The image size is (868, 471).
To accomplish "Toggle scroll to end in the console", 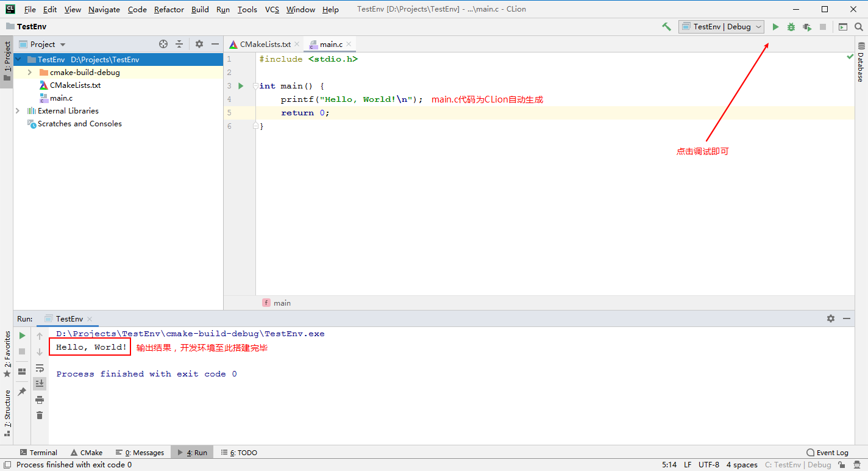I will (40, 383).
